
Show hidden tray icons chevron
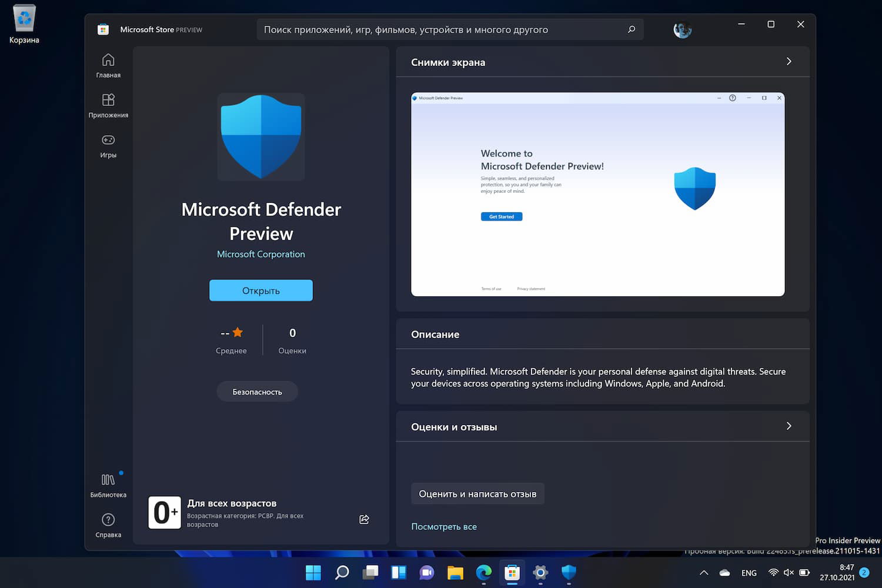pyautogui.click(x=704, y=573)
